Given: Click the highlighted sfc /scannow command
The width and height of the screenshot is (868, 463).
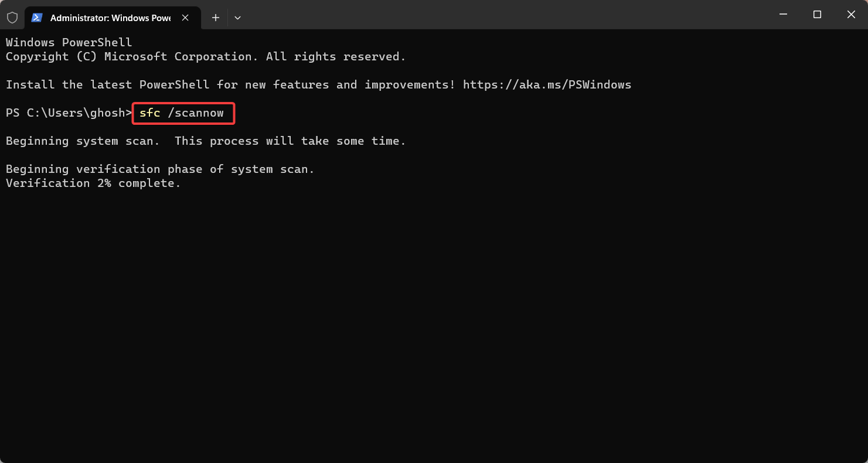Looking at the screenshot, I should pos(183,113).
